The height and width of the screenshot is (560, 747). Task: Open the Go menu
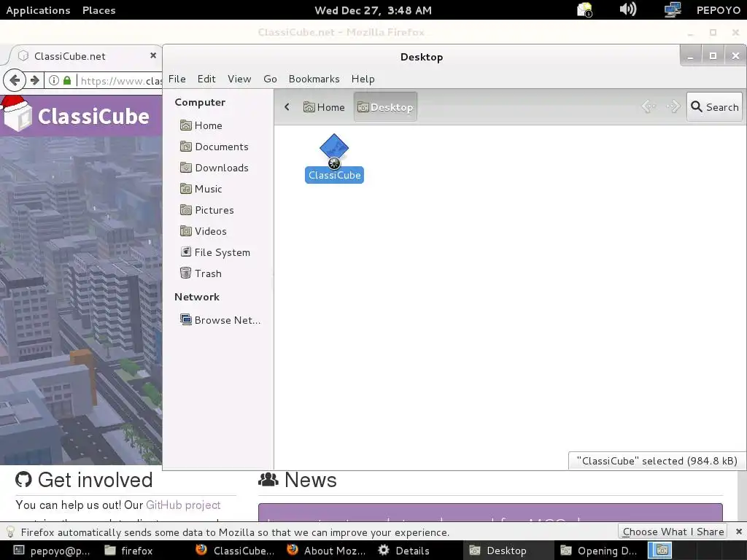[270, 79]
